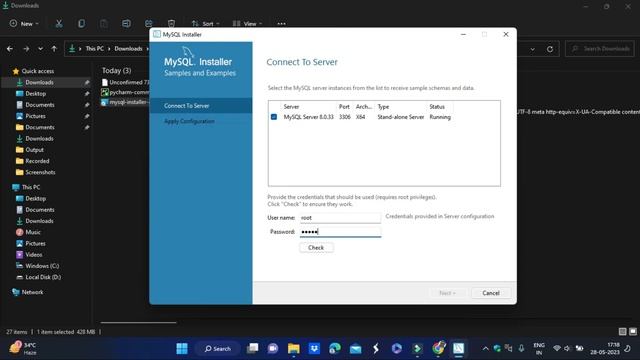This screenshot has height=360, width=640.
Task: Open Dropbox from taskbar
Action: pyautogui.click(x=314, y=349)
